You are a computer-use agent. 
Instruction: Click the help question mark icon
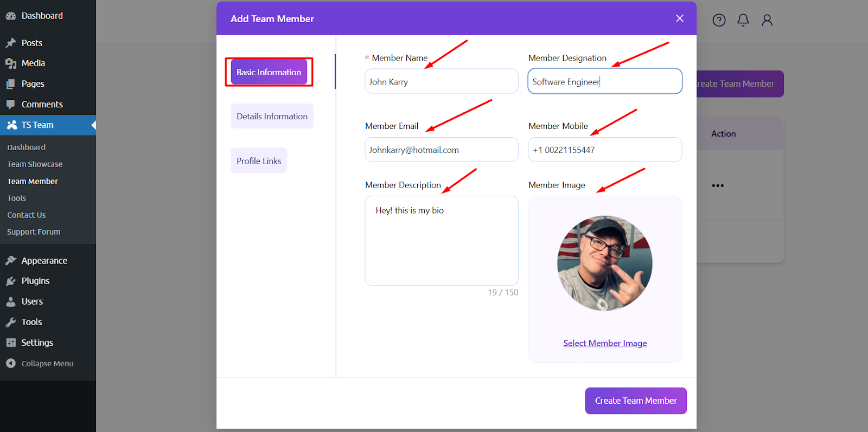pos(719,20)
